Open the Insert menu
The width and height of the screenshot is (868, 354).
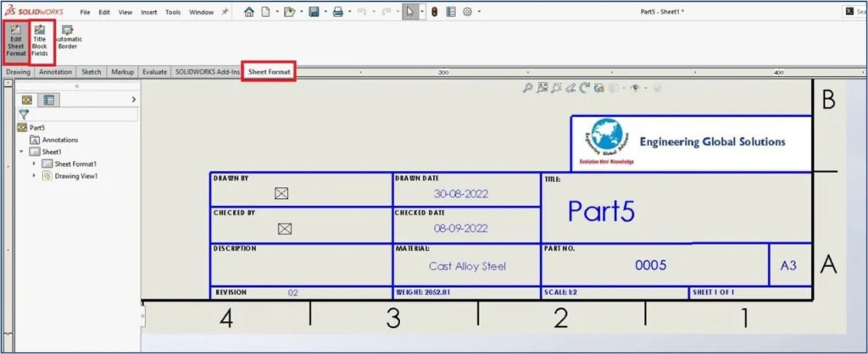point(149,12)
